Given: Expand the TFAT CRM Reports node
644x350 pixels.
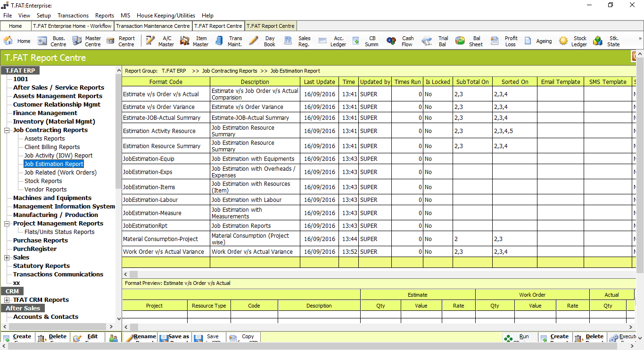Looking at the screenshot, I should pyautogui.click(x=7, y=300).
